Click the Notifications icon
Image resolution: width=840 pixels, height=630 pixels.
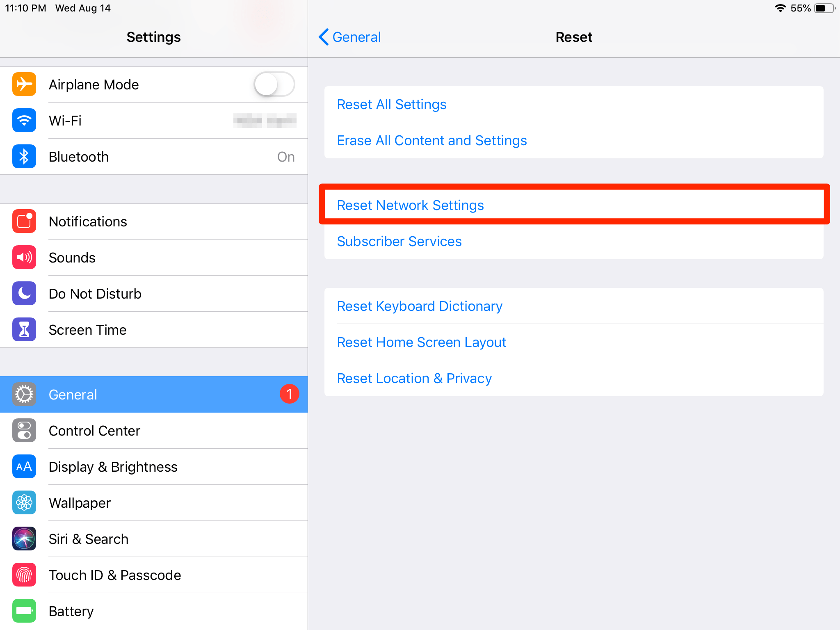click(24, 221)
